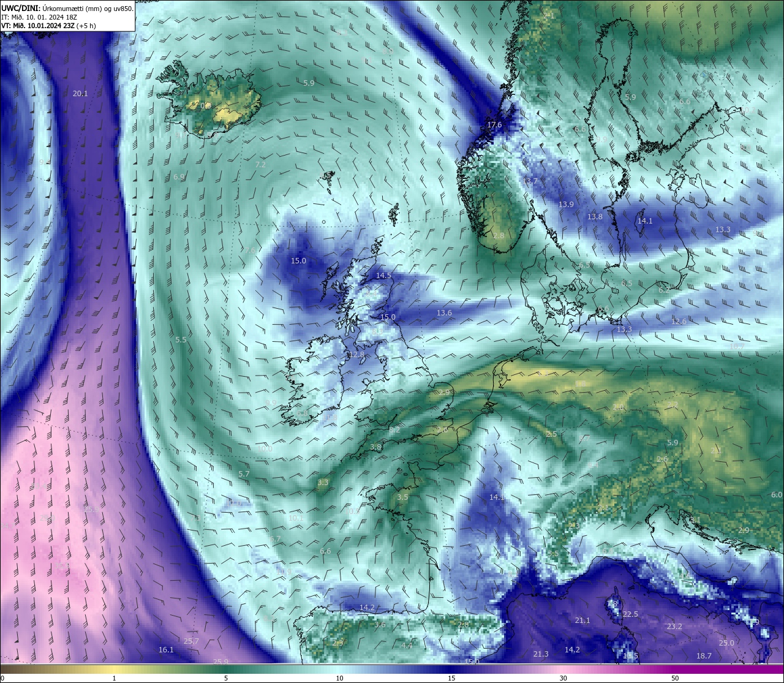Click the 22.5 value near Corsica
Viewport: 784px width, 683px height.
click(x=630, y=614)
